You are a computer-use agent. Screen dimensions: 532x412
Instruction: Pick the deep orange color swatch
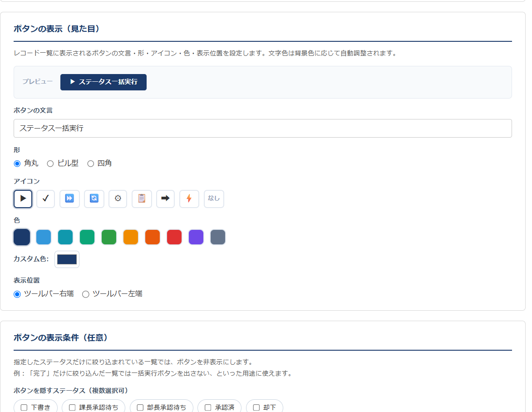[x=153, y=237]
